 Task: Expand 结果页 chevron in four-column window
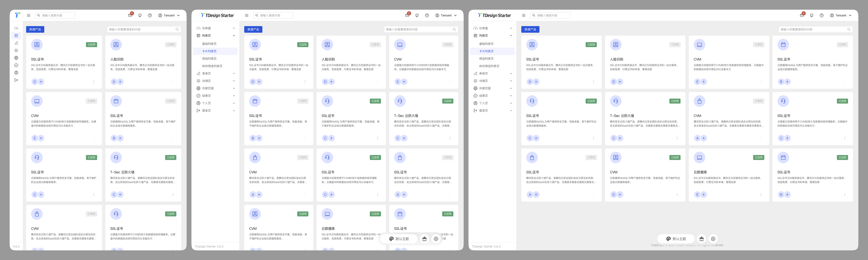point(511,96)
